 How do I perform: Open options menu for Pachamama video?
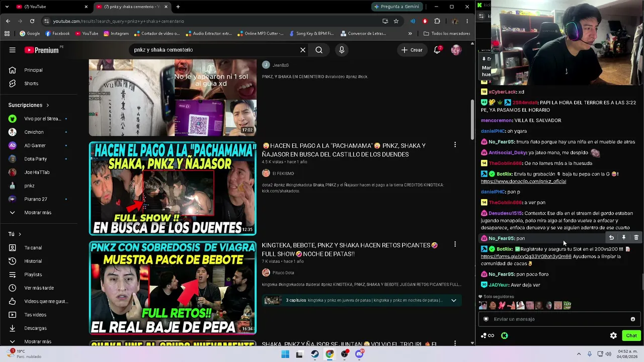pyautogui.click(x=455, y=145)
